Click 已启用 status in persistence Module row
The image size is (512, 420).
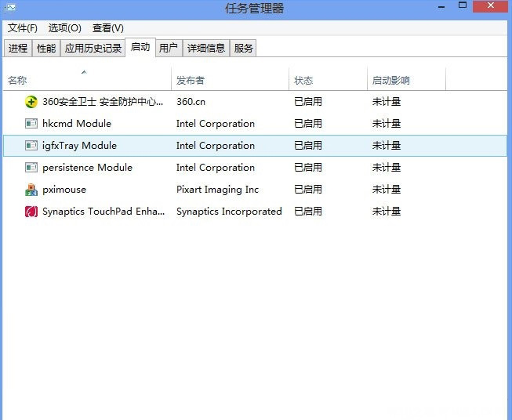(x=308, y=168)
